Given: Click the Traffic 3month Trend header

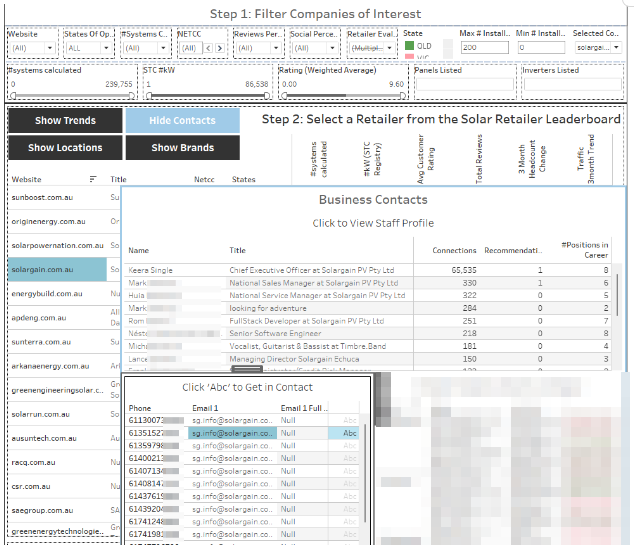Looking at the screenshot, I should pos(585,159).
